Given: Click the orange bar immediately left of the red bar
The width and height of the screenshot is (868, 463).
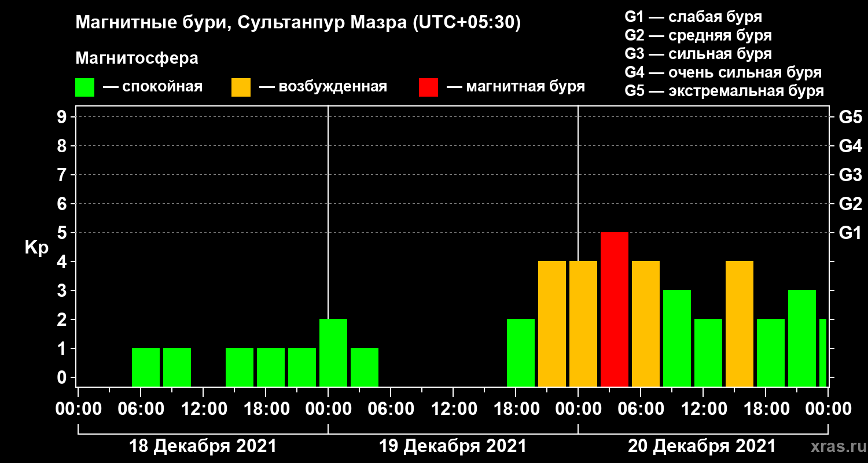Looking at the screenshot, I should 583,324.
